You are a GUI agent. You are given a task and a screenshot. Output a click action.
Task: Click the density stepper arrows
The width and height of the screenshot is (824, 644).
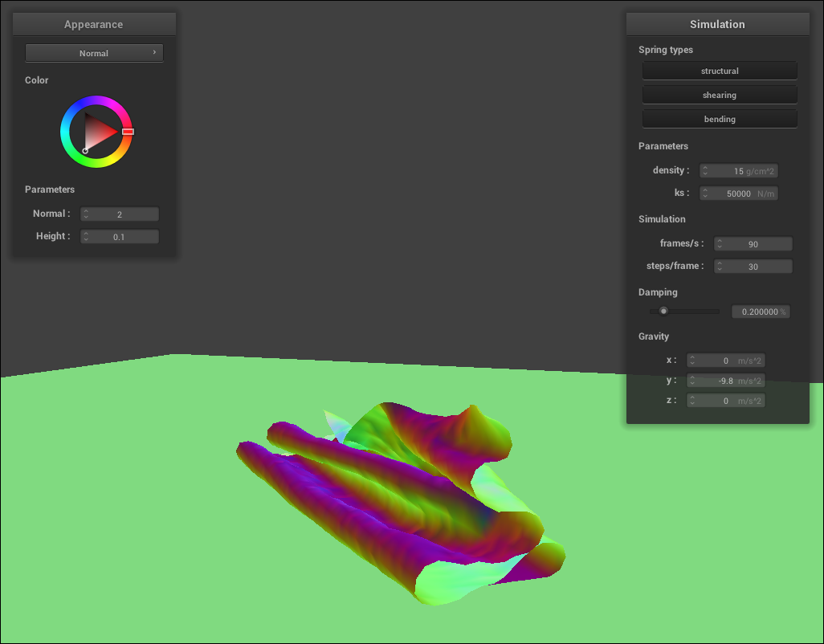(705, 171)
